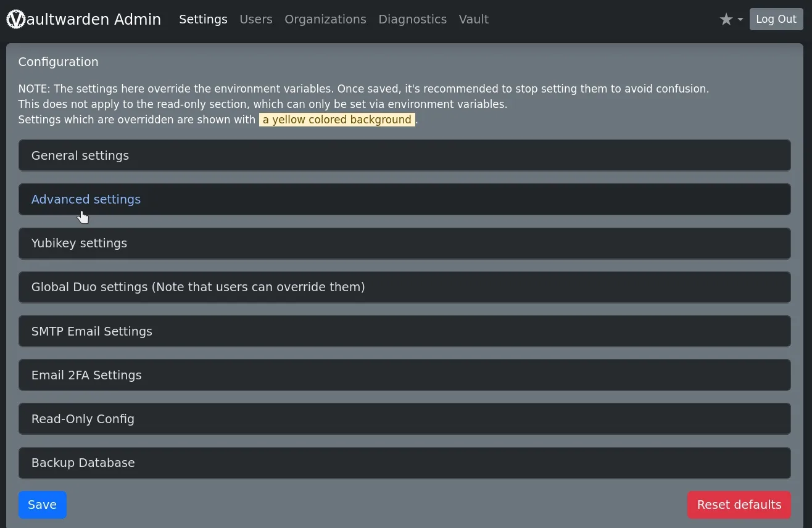This screenshot has height=528, width=812.
Task: Expand the Read-Only Config section
Action: [83, 419]
